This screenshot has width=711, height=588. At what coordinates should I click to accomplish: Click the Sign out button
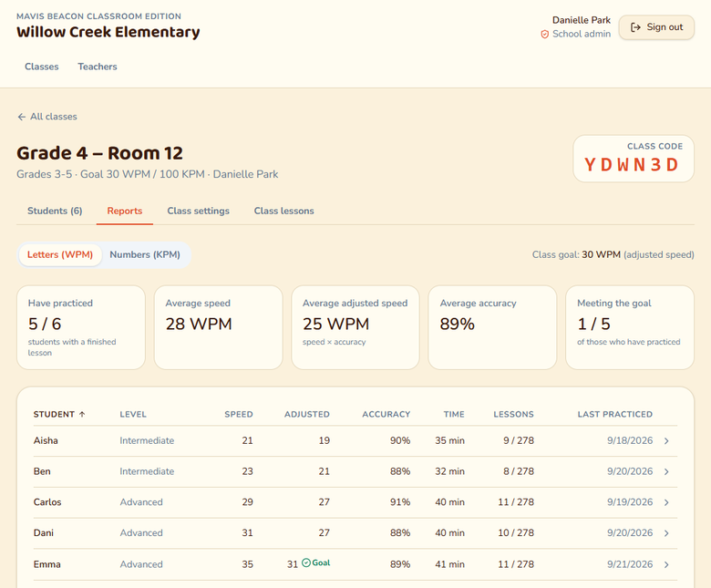(656, 27)
